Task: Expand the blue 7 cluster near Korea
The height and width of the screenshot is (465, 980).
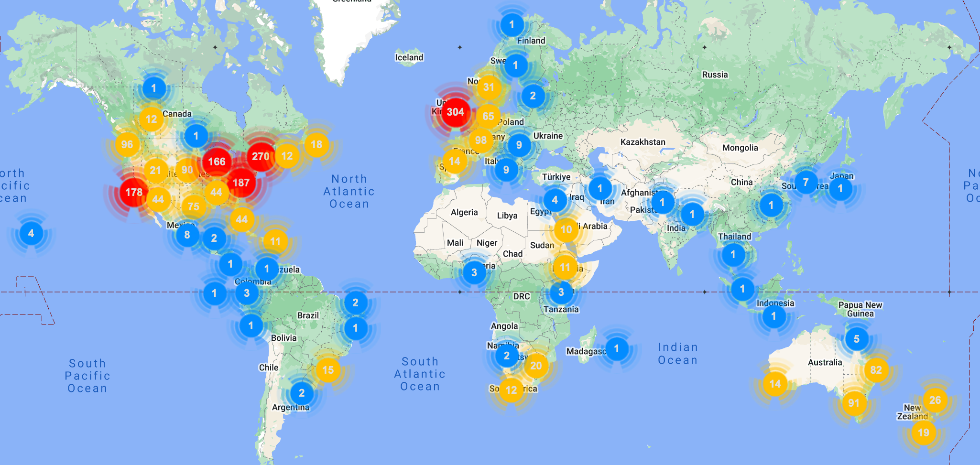Action: [x=806, y=182]
